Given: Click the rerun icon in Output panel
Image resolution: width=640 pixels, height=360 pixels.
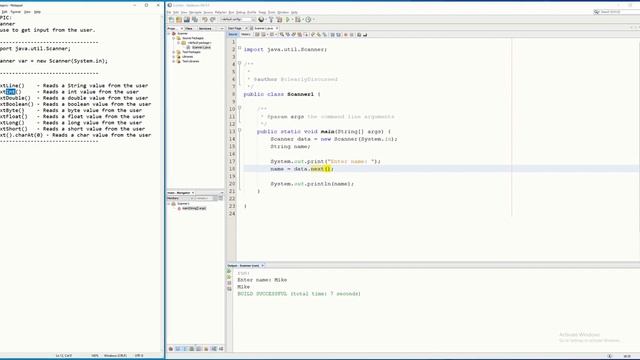Looking at the screenshot, I should click(x=229, y=271).
